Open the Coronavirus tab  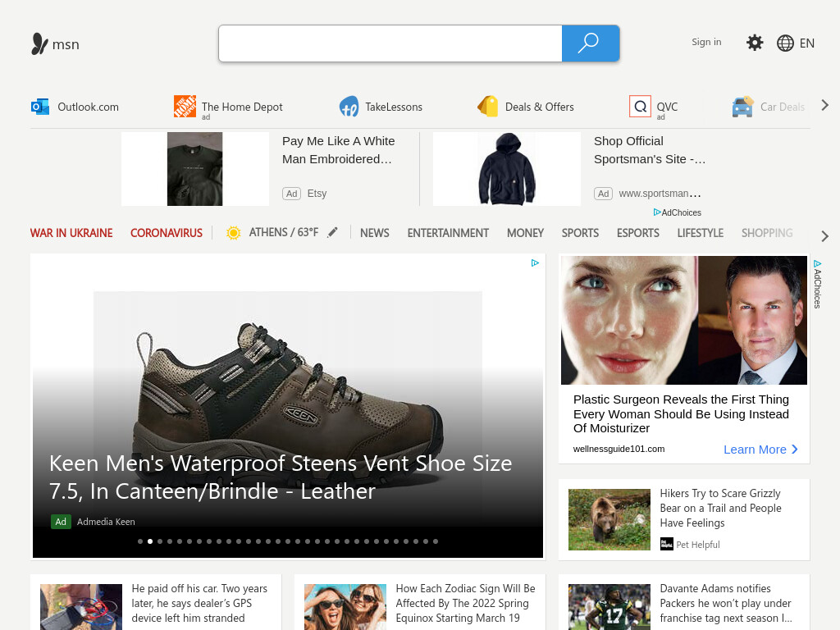(166, 233)
